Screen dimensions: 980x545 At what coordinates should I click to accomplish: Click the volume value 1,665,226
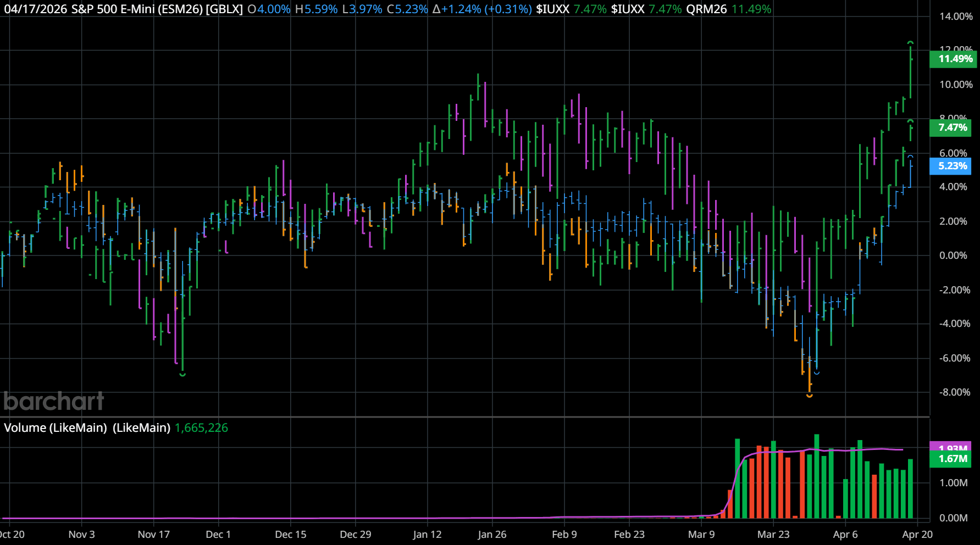(201, 427)
